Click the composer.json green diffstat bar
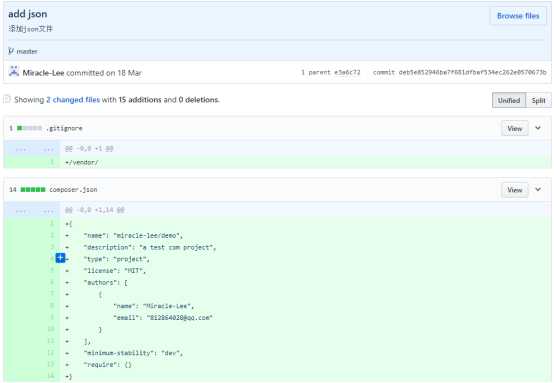554x383 pixels. pyautogui.click(x=33, y=190)
